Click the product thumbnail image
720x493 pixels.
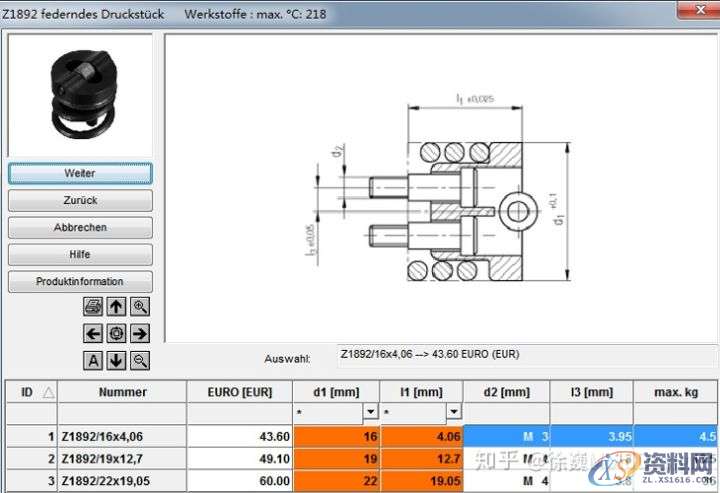click(x=80, y=94)
